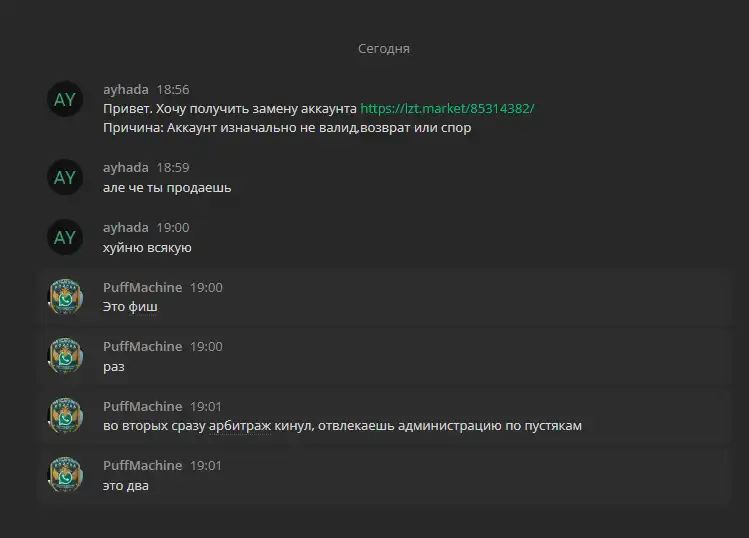Open the lzt.market/85314382 link
The height and width of the screenshot is (538, 749).
pyautogui.click(x=447, y=109)
